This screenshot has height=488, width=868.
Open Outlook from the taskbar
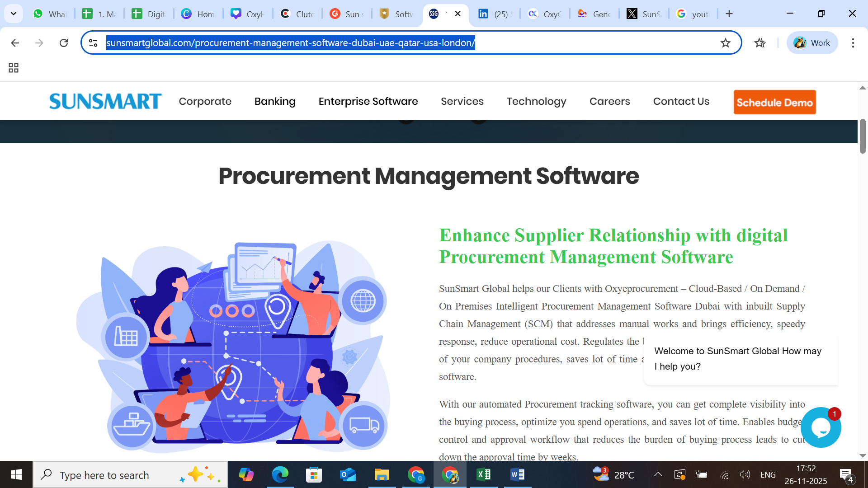tap(348, 474)
